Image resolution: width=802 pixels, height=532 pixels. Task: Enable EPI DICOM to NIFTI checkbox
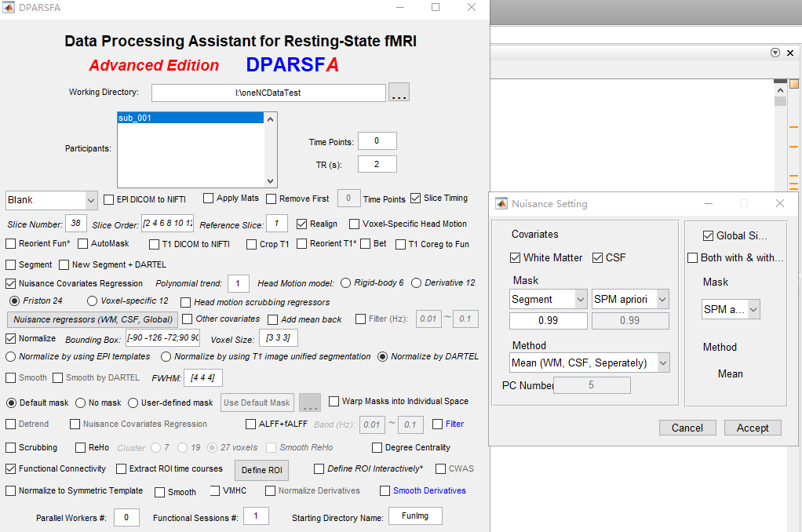pyautogui.click(x=108, y=199)
